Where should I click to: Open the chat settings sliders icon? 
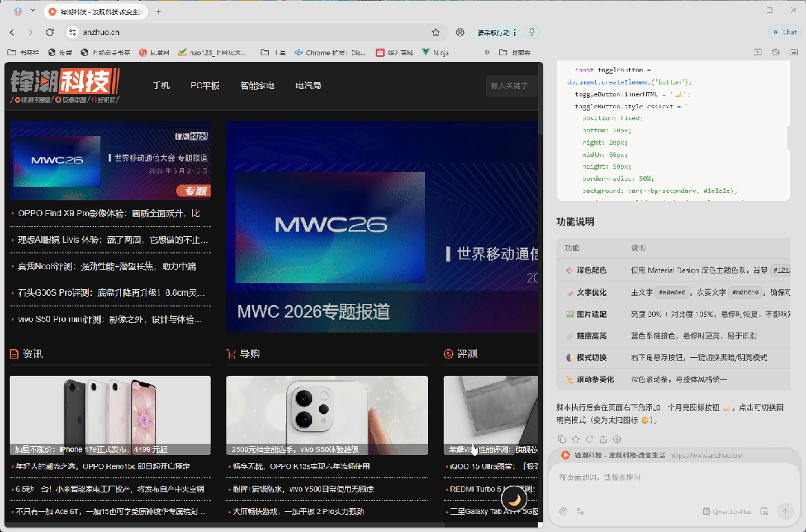(580, 512)
